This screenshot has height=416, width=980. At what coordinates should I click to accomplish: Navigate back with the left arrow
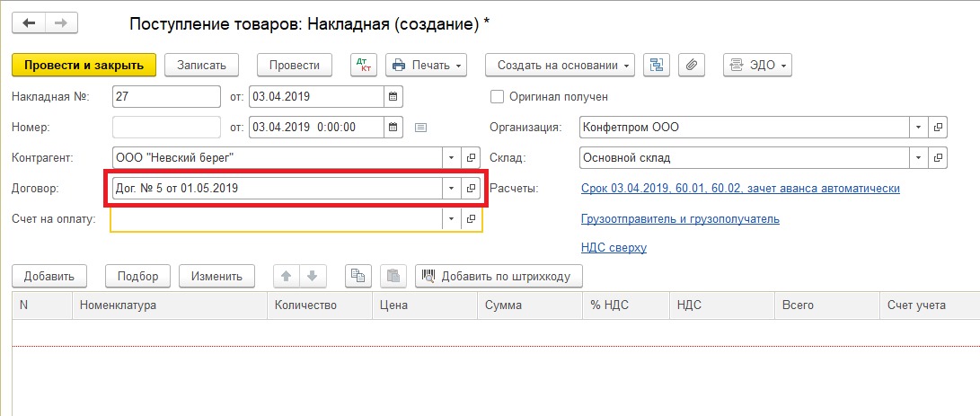click(30, 22)
